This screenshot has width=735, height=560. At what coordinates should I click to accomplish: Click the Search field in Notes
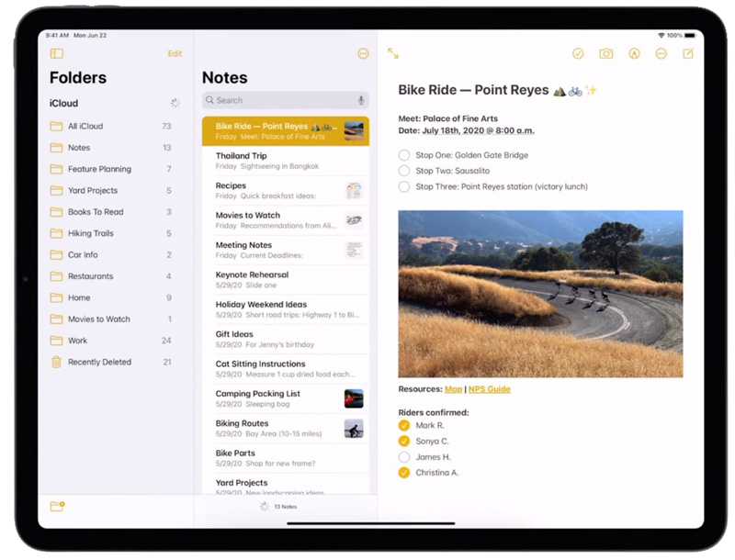click(286, 100)
